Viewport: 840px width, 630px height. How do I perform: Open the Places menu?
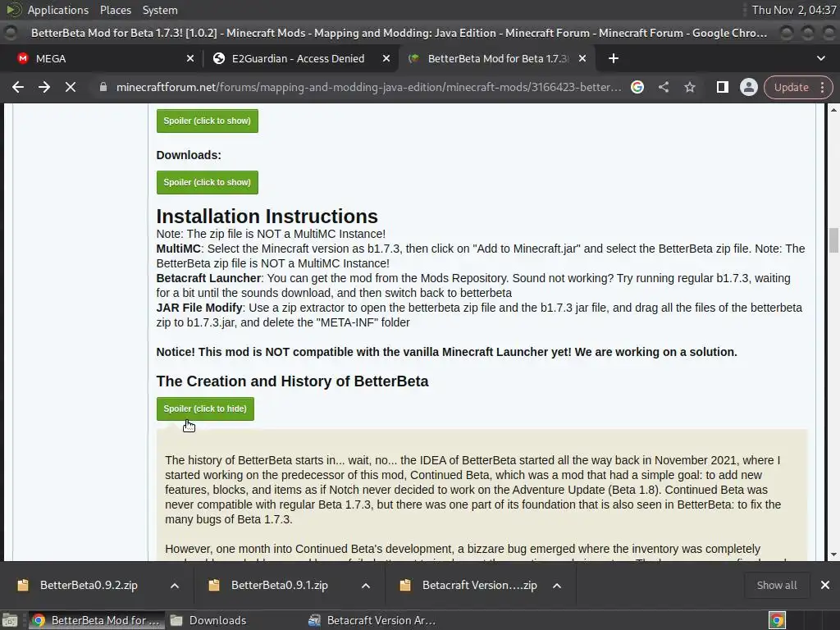pos(115,10)
